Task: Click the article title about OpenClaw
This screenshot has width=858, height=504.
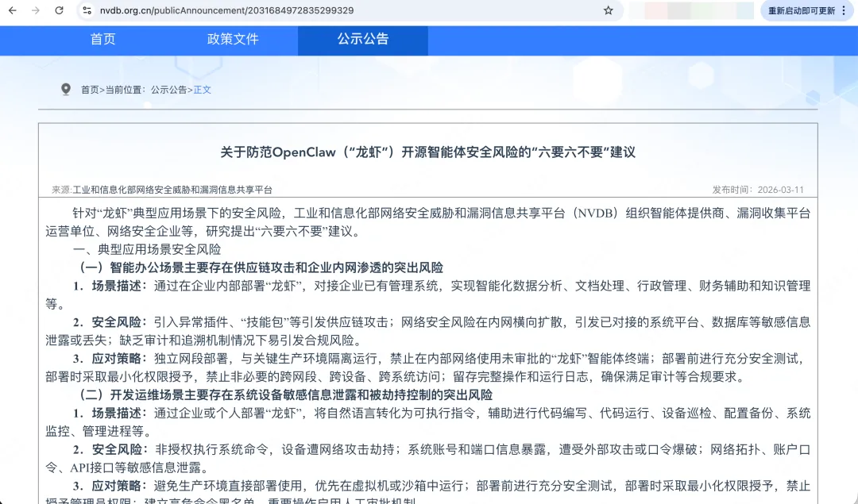Action: pos(428,152)
